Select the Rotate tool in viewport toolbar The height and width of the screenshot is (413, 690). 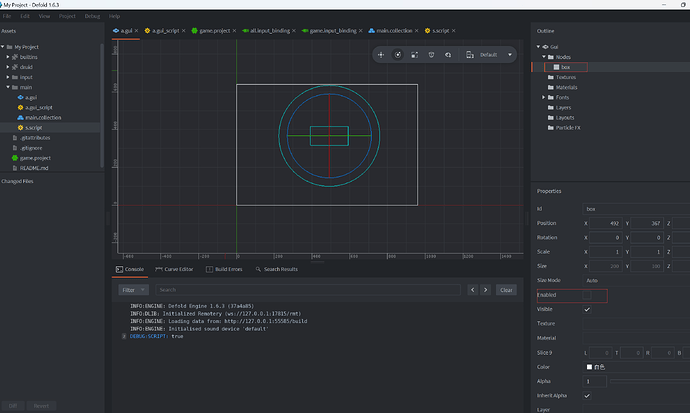pyautogui.click(x=397, y=54)
